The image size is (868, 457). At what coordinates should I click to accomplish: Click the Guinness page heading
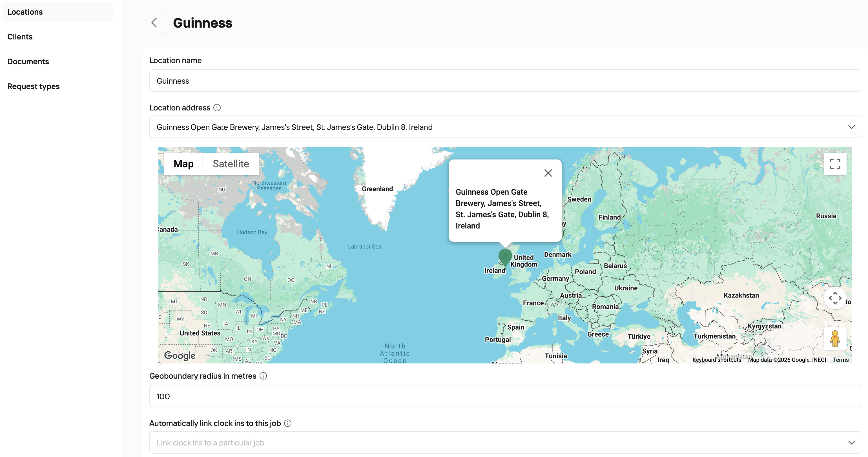tap(203, 23)
